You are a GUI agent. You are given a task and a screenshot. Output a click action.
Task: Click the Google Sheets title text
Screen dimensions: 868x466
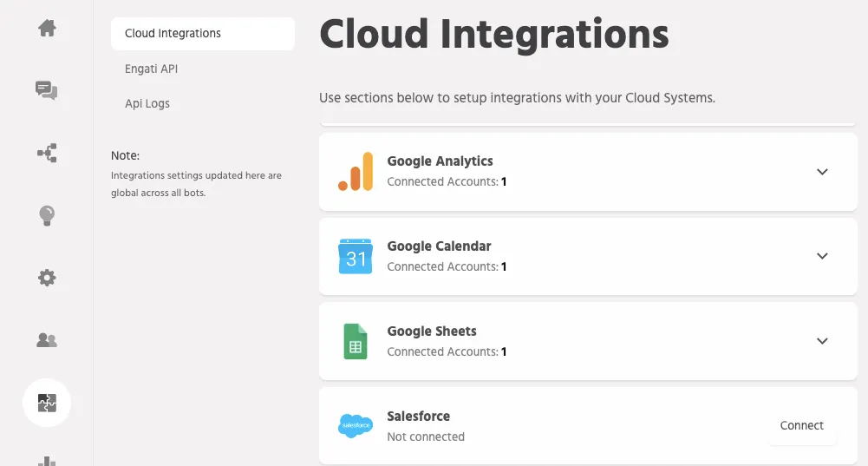coord(432,331)
